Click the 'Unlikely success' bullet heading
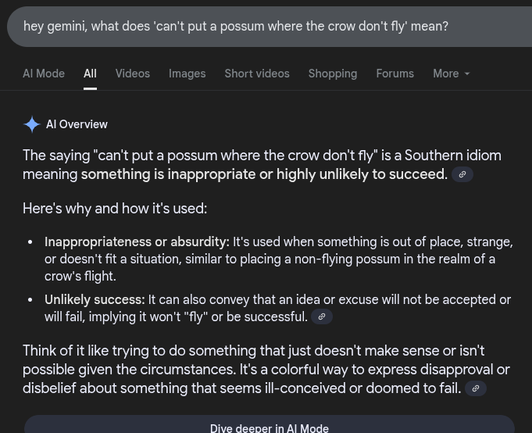 [95, 300]
